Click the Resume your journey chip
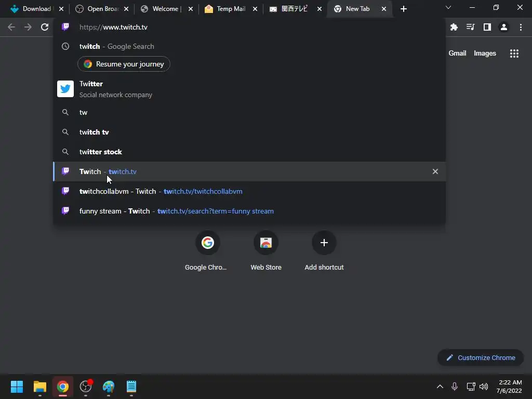The width and height of the screenshot is (532, 399). [124, 64]
